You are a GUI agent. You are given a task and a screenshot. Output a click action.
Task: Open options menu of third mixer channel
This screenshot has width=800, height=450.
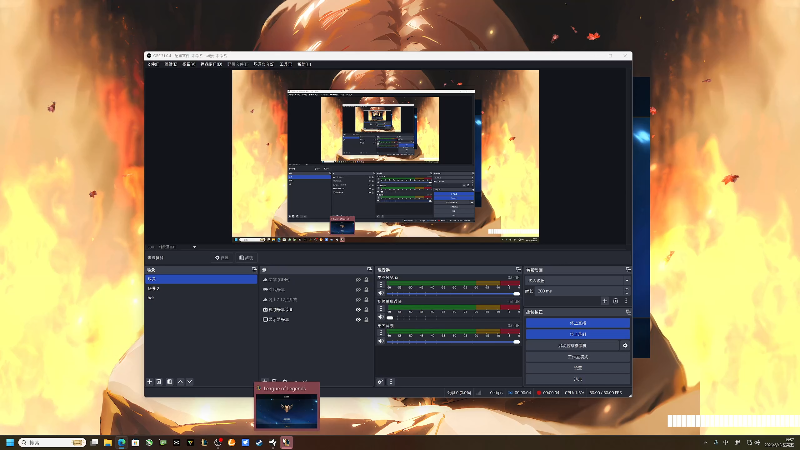click(381, 333)
